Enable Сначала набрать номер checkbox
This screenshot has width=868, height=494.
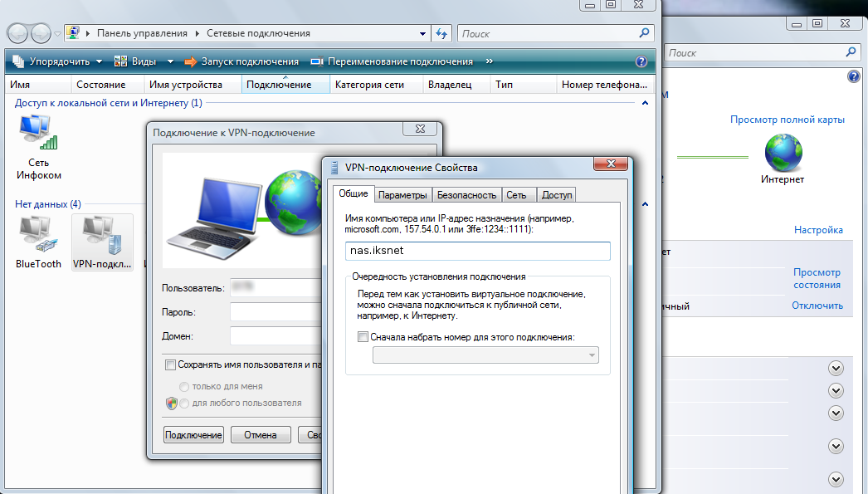363,337
